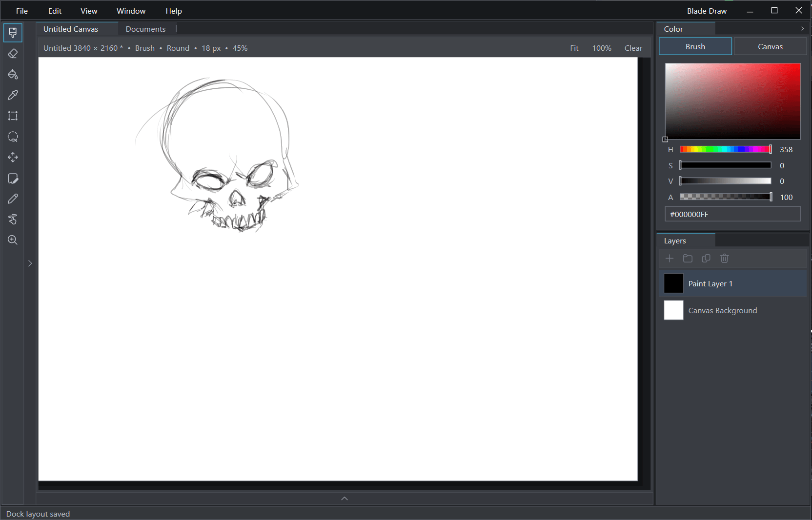
Task: Open the Window menu
Action: 131,11
